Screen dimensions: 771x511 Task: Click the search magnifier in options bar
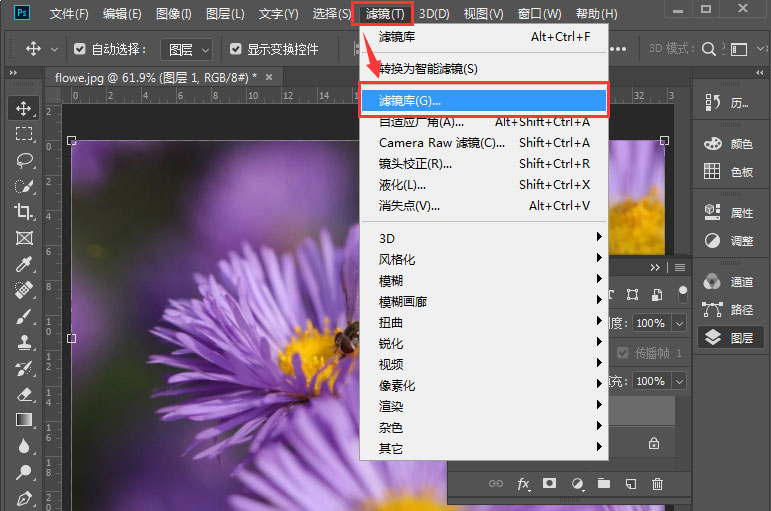(x=709, y=49)
